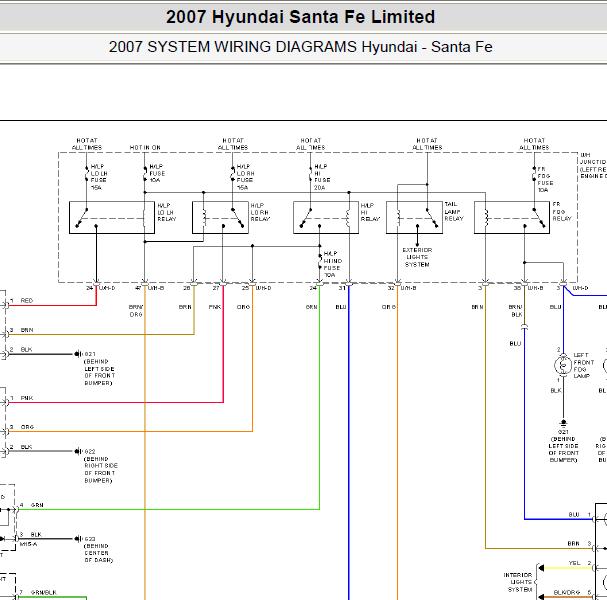607x600 pixels.
Task: Select the FR FOG FUSE 10A label
Action: pos(545,180)
